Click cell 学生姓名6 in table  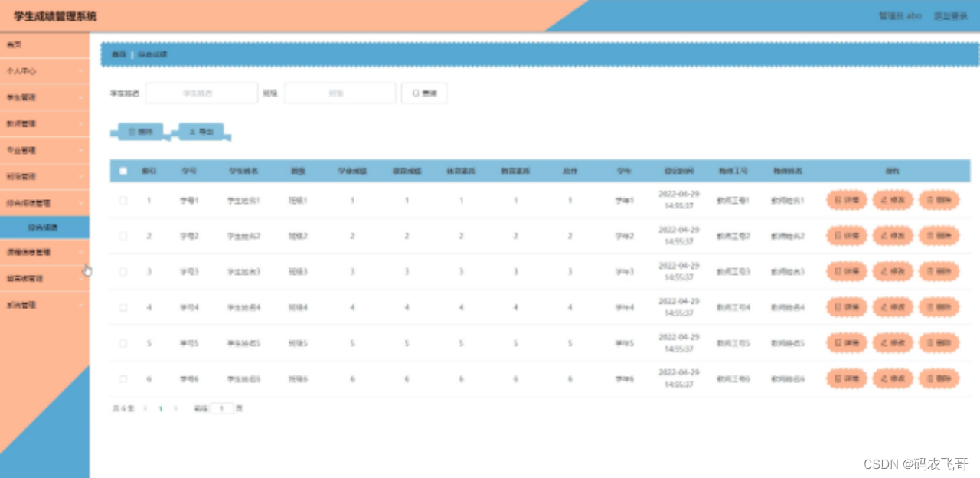(x=243, y=378)
